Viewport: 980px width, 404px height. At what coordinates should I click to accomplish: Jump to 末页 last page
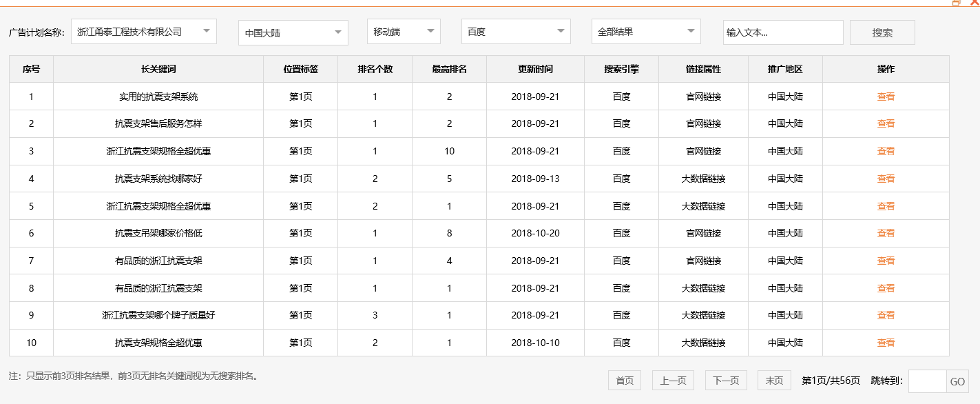(x=773, y=380)
